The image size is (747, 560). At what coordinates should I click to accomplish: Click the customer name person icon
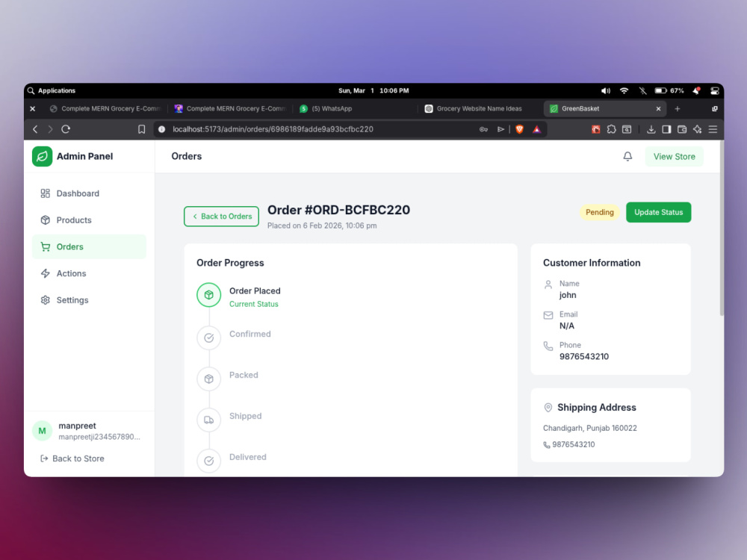pos(548,284)
